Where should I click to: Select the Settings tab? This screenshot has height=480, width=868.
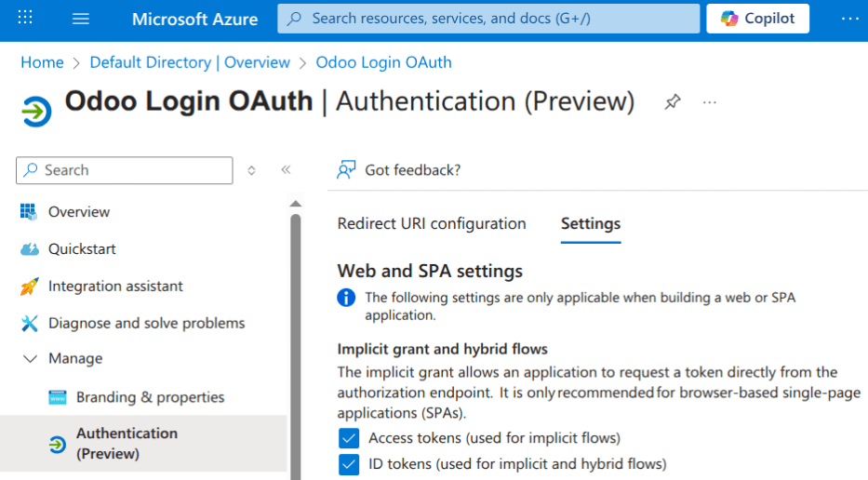(x=591, y=224)
